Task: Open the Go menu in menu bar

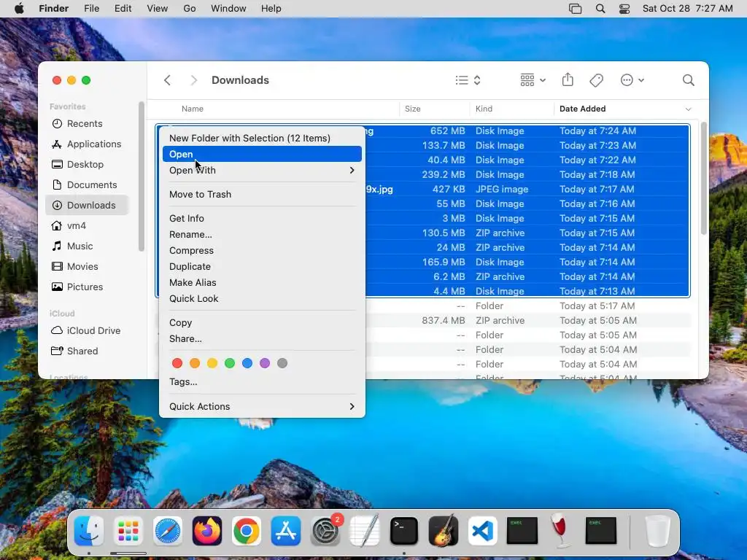Action: click(x=190, y=9)
